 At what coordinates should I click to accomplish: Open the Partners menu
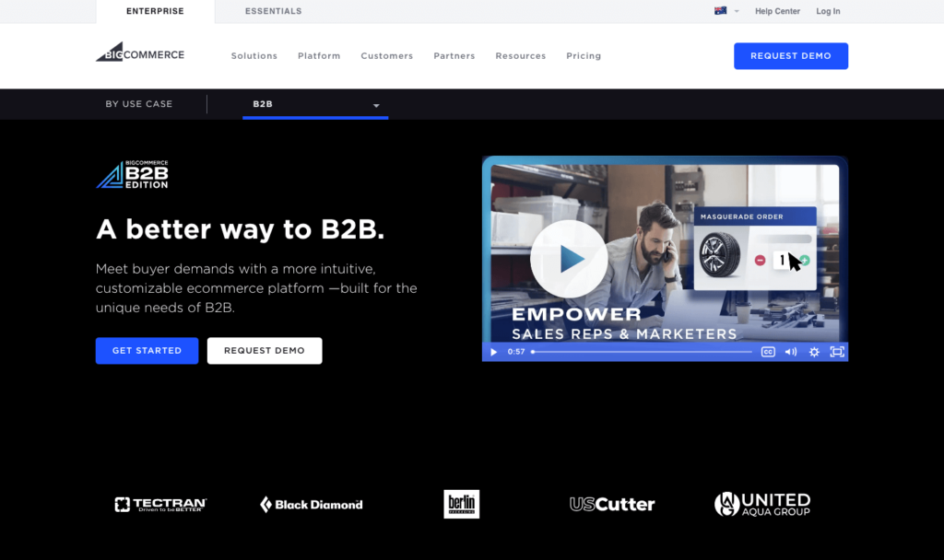tap(454, 56)
